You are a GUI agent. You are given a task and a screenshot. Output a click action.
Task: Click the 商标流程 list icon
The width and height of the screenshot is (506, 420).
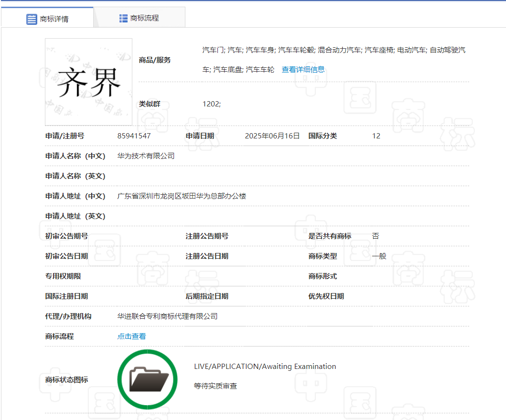(x=123, y=18)
